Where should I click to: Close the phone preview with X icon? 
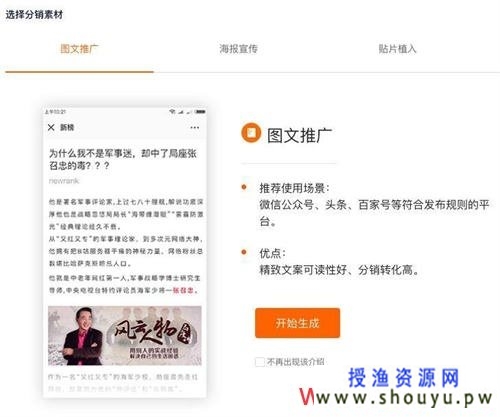pos(51,127)
